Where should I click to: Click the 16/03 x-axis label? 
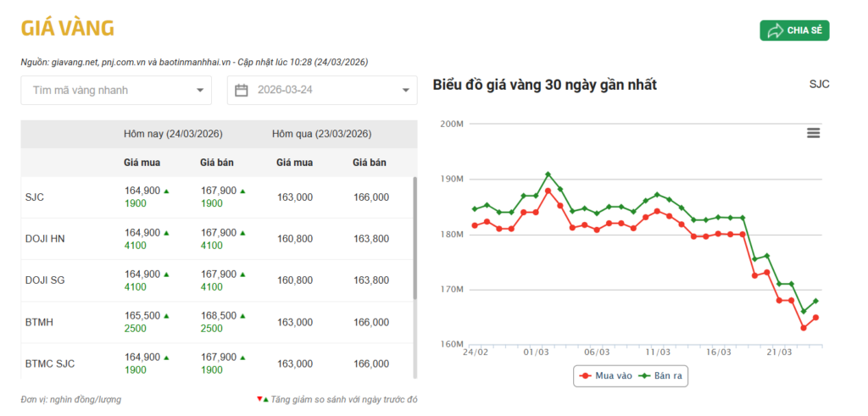[719, 352]
